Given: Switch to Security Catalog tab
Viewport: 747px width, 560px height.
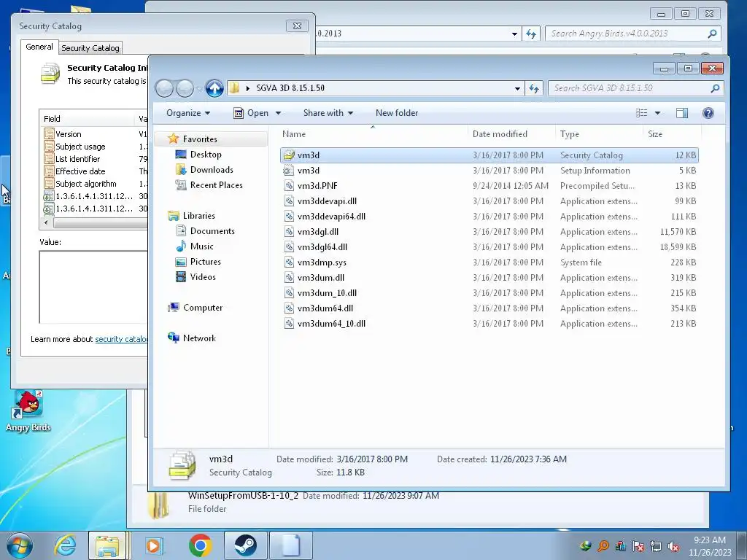Looking at the screenshot, I should point(90,48).
